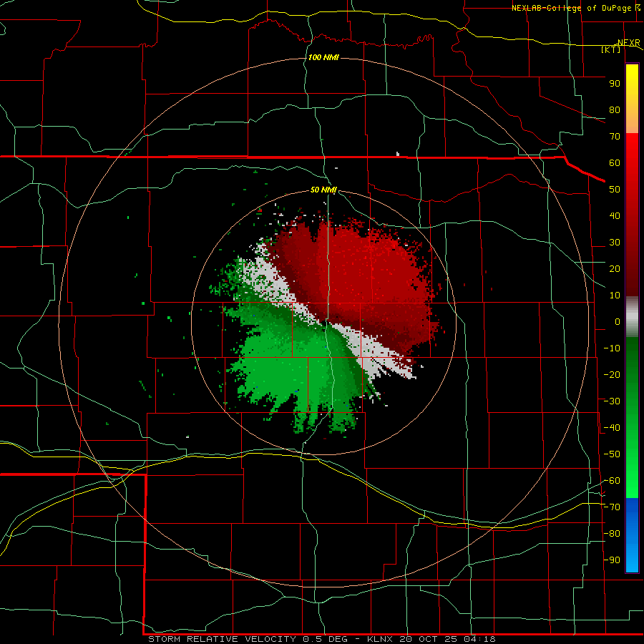Viewport: 644px width, 644px height.
Task: Click the -60 value on the velocity scale
Action: 612,481
